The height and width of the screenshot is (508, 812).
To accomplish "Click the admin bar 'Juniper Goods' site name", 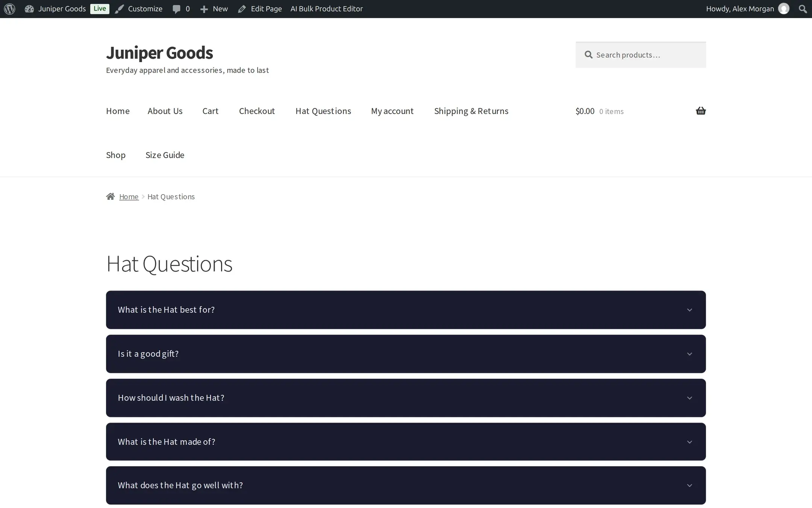I will [62, 9].
